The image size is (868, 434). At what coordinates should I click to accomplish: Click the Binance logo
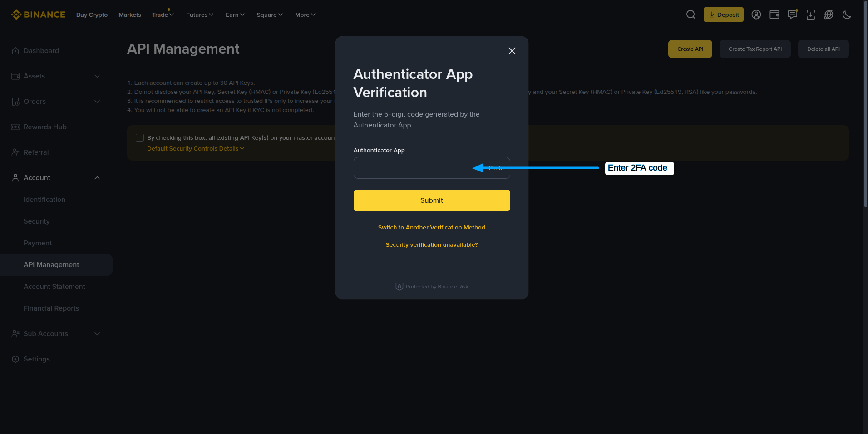38,15
